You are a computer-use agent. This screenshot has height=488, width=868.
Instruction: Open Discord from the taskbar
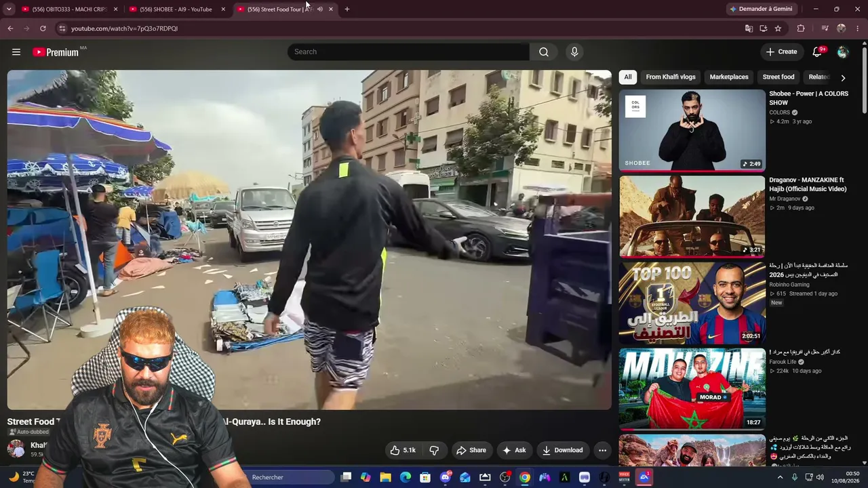click(x=446, y=477)
